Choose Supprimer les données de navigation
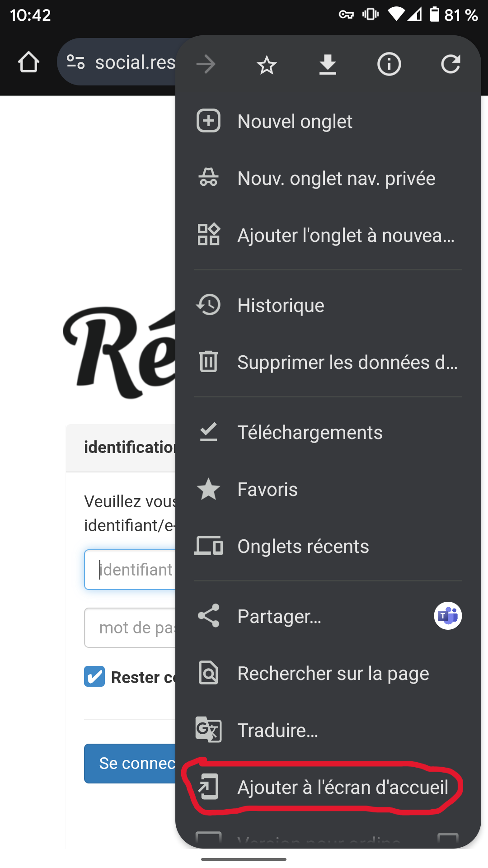Image resolution: width=488 pixels, height=868 pixels. pyautogui.click(x=328, y=362)
